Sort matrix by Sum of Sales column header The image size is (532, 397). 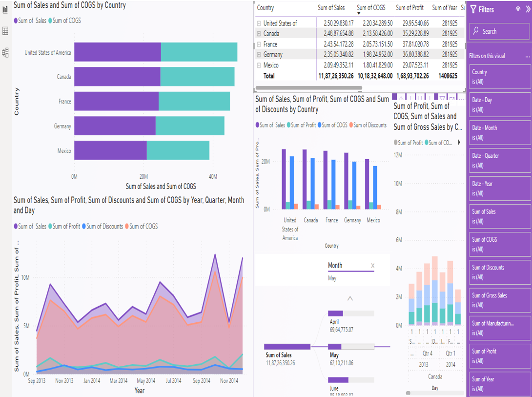pos(331,8)
